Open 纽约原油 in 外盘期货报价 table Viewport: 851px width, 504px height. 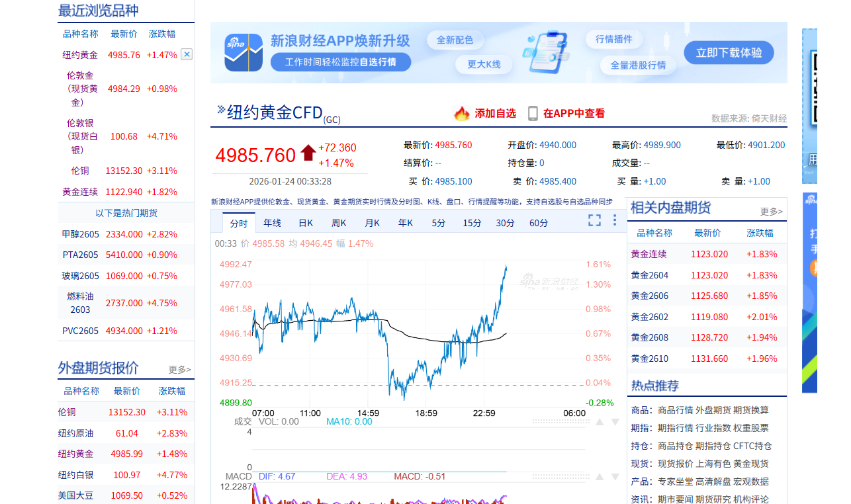coord(76,433)
